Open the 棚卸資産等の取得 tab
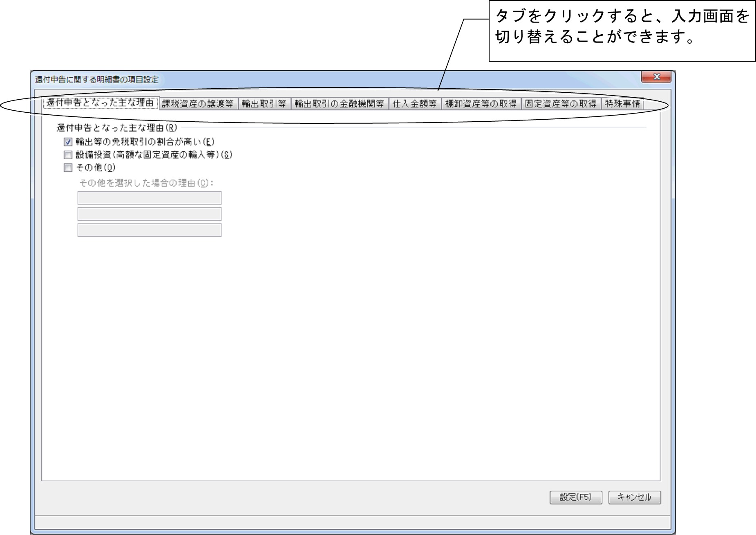This screenshot has width=756, height=535. pos(481,104)
